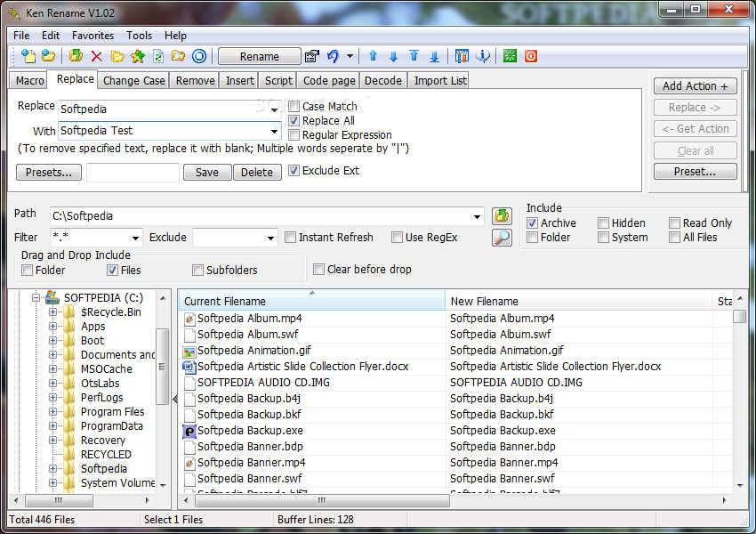Click the green browse folder icon beside Path

[502, 216]
